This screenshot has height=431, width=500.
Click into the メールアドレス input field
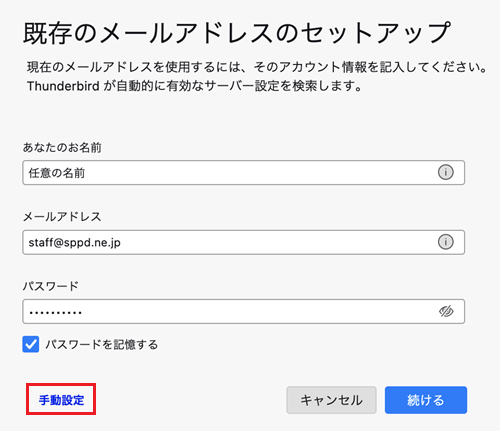pyautogui.click(x=244, y=242)
